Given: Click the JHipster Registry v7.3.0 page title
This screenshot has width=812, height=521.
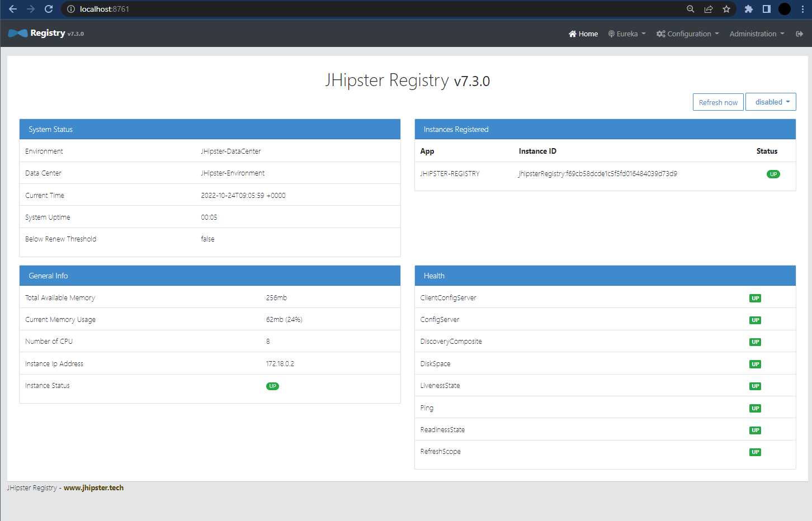Looking at the screenshot, I should point(408,80).
